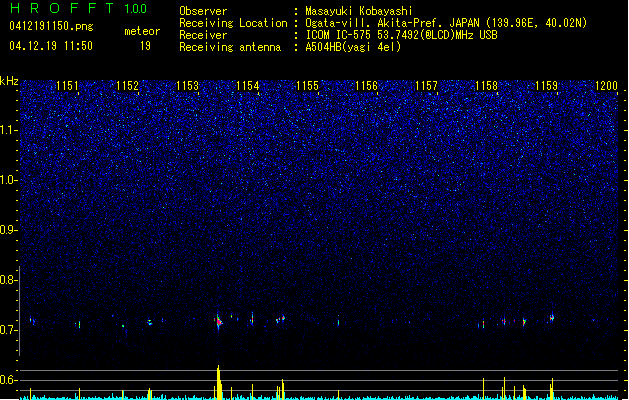Viewport: 629px width, 400px height.
Task: Click the tallest yellow power spike after 1153
Action: pos(219,382)
